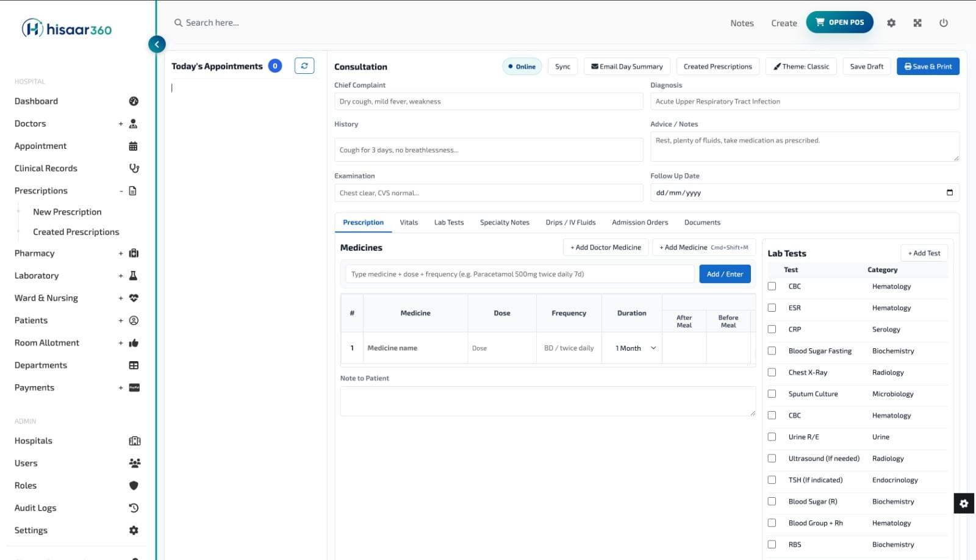The width and height of the screenshot is (976, 560).
Task: Switch to the Lab Tests tab
Action: 449,223
